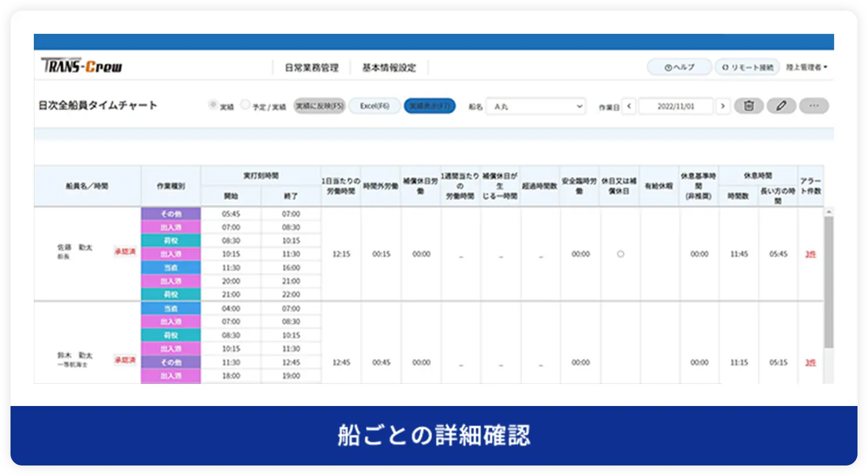Click 佐藤's end time 22:00 cell
Image resolution: width=868 pixels, height=476 pixels.
tap(291, 295)
